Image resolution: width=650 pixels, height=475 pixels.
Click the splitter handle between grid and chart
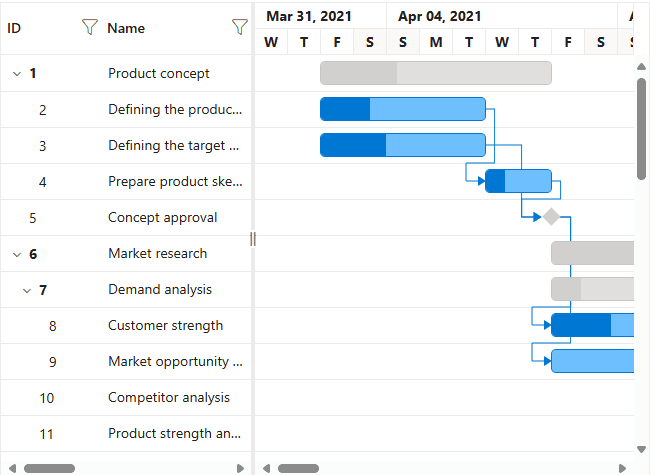click(x=253, y=238)
